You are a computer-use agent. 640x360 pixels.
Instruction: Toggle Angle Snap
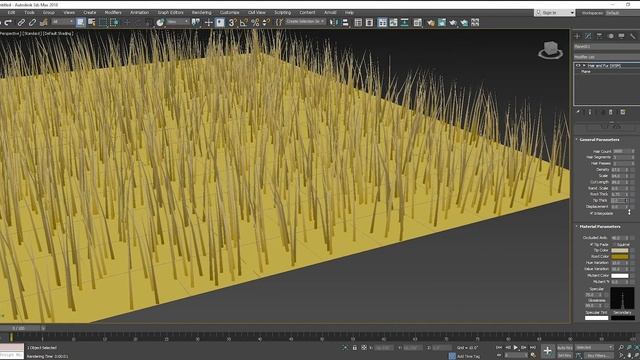244,22
